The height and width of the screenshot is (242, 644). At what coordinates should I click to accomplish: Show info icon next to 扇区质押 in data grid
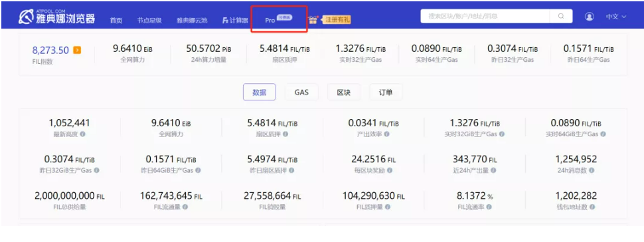[x=285, y=134]
